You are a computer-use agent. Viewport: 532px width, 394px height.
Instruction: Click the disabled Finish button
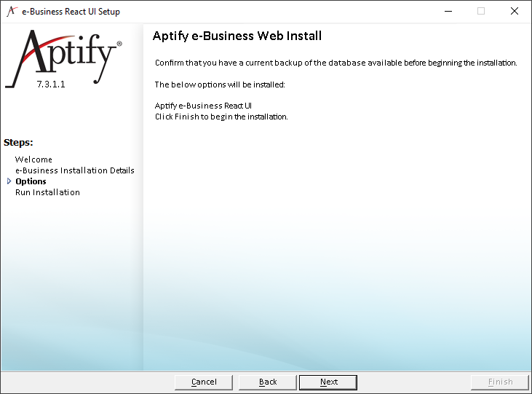(500, 382)
